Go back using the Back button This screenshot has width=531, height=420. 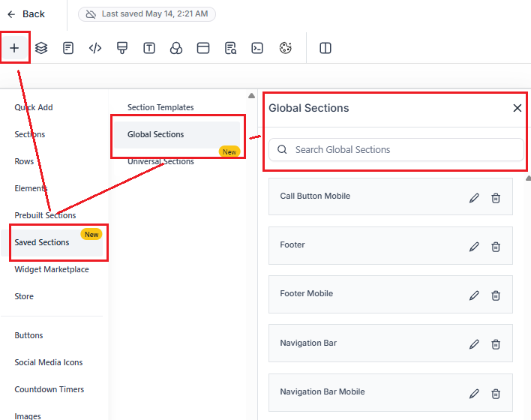point(26,13)
